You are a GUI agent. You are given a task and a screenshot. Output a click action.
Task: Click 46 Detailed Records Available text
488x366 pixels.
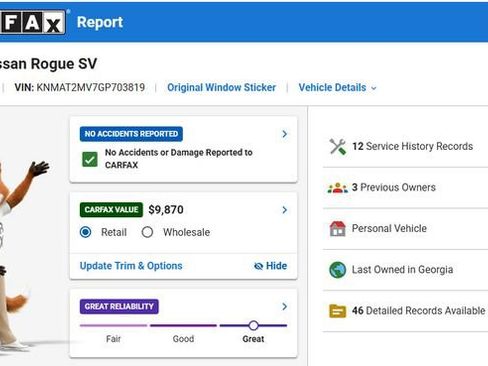tap(418, 311)
